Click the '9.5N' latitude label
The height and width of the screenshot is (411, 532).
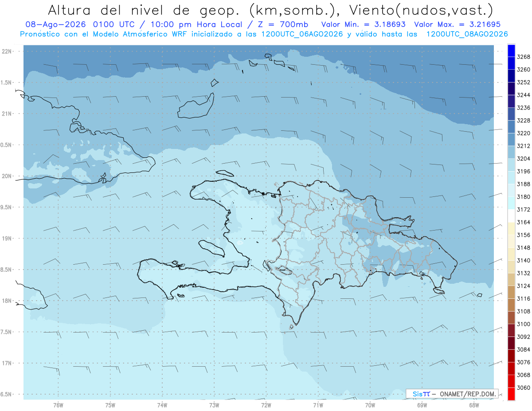6,207
